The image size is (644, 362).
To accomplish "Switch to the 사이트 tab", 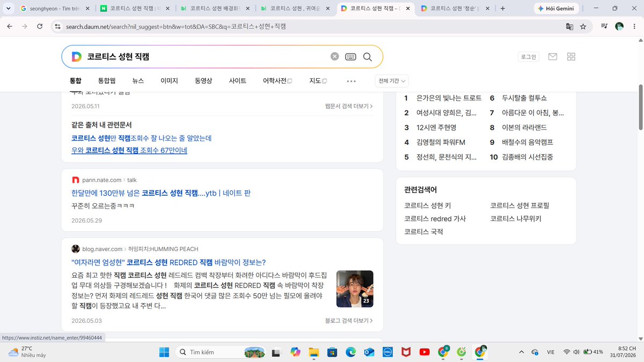I will pos(237,81).
